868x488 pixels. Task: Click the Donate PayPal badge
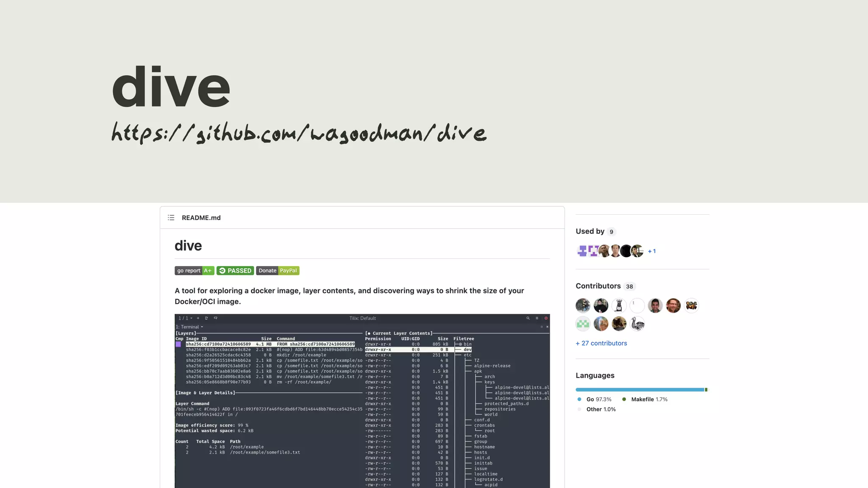278,271
